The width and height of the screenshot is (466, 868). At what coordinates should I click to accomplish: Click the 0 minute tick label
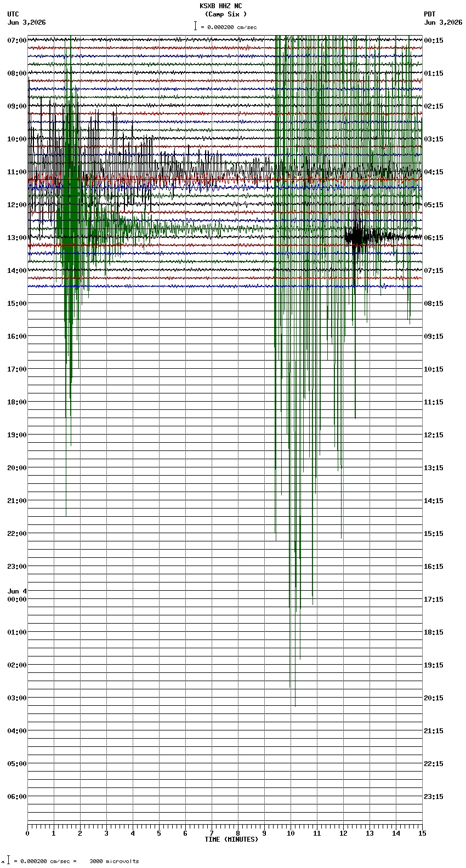tap(27, 833)
